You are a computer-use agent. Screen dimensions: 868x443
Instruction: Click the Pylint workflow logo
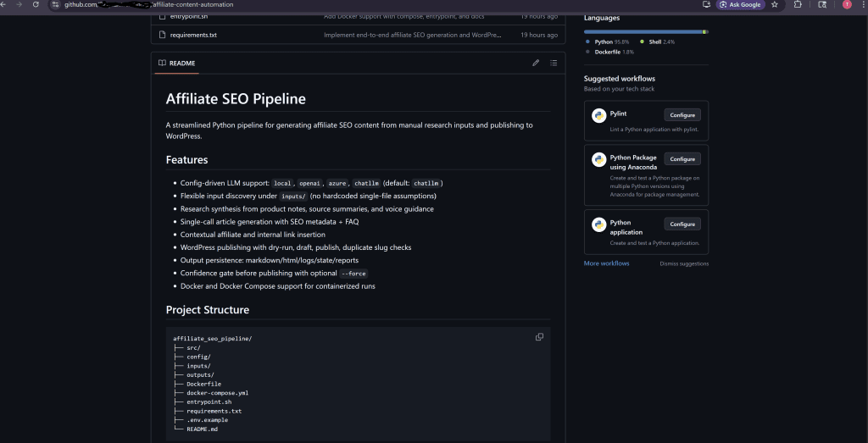598,115
